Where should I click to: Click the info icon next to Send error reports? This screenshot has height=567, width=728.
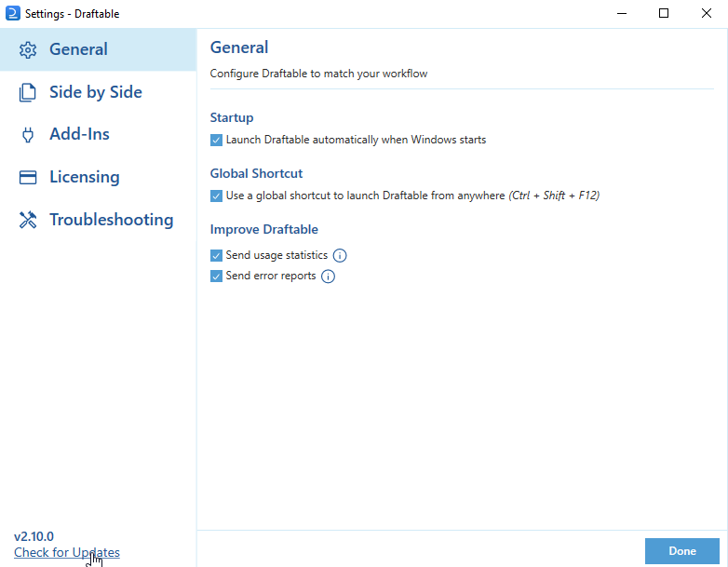pyautogui.click(x=329, y=277)
